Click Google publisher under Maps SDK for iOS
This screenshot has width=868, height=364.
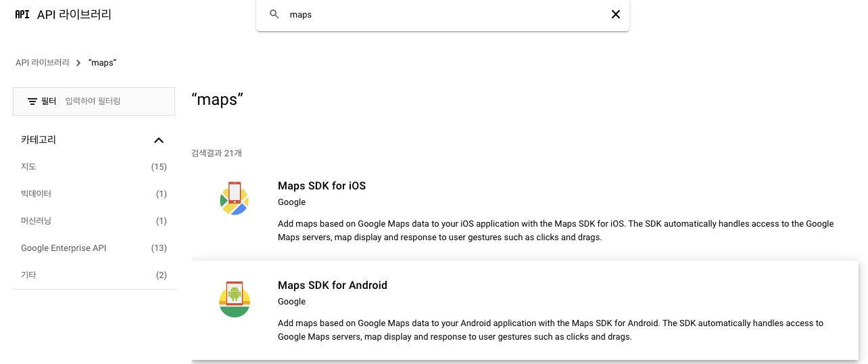291,202
